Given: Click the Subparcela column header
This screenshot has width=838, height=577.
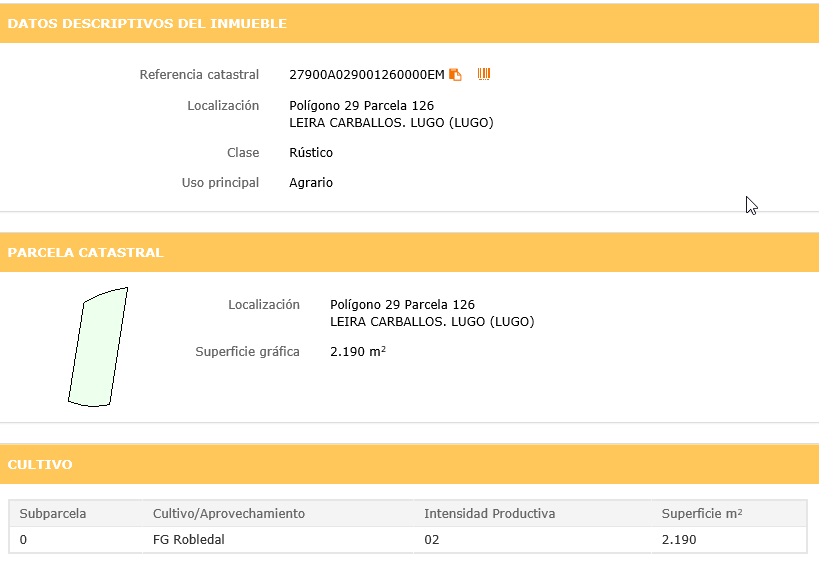Looking at the screenshot, I should [x=53, y=514].
